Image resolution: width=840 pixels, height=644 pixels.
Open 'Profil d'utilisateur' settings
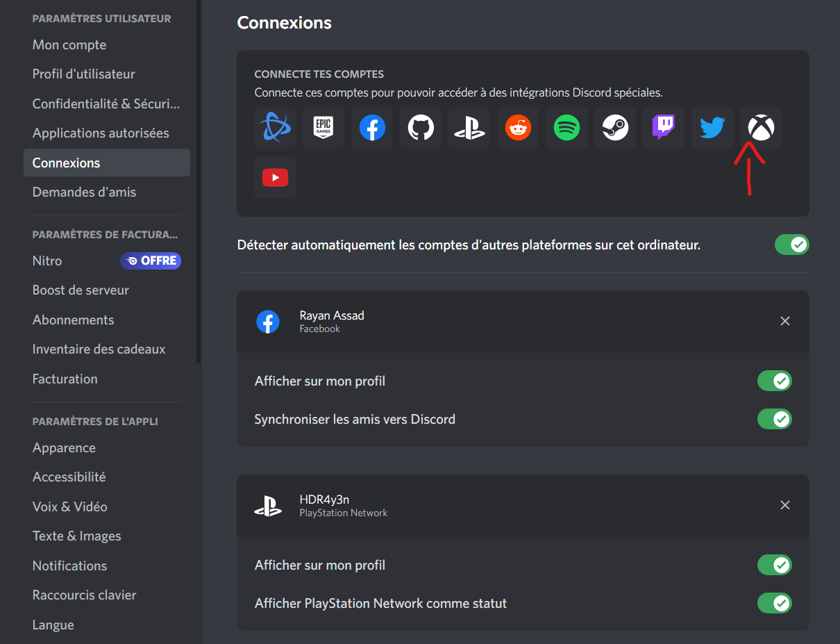[x=107, y=74]
